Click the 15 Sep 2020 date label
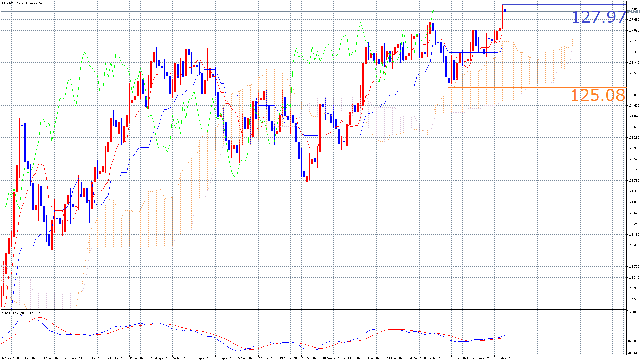Image resolution: width=644 pixels, height=362 pixels. tap(224, 358)
